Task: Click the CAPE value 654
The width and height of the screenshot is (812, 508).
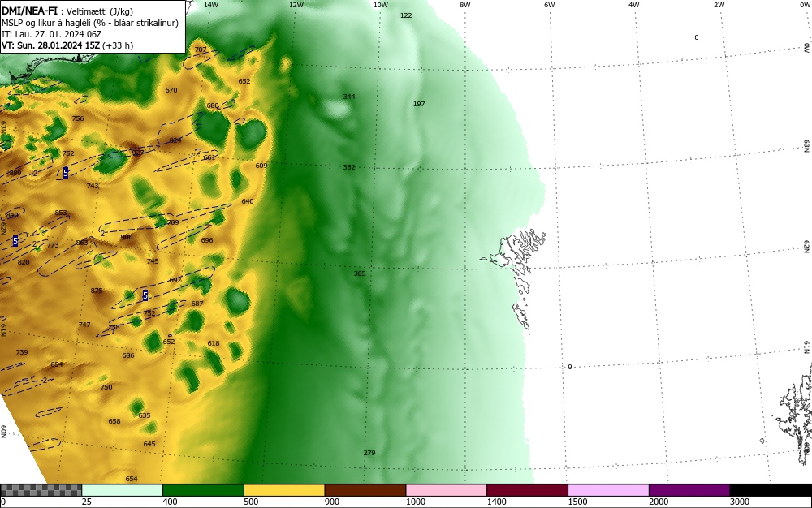Action: pos(132,479)
